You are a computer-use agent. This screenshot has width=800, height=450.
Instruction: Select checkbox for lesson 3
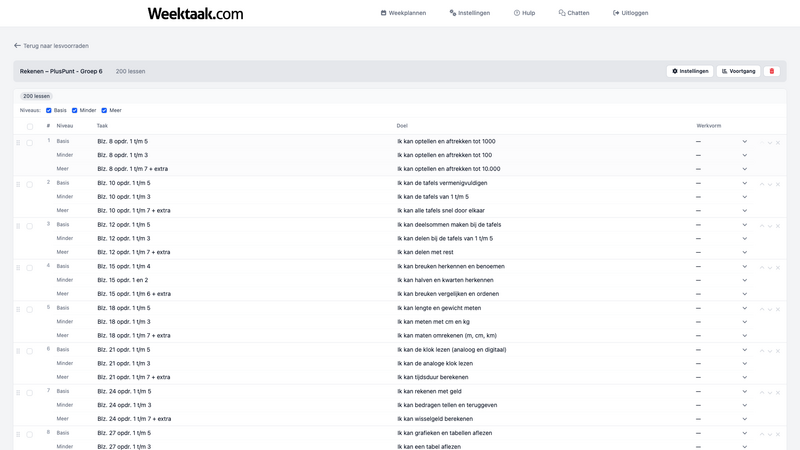30,226
